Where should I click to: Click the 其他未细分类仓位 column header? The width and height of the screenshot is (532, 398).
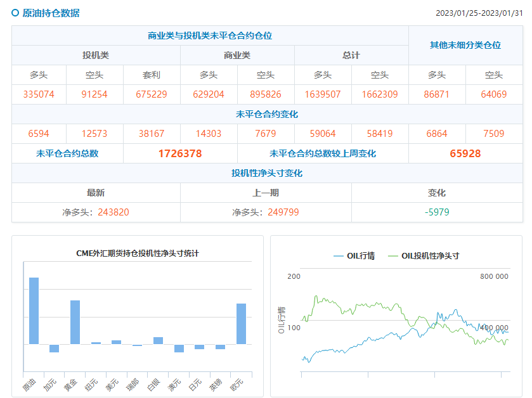pos(465,45)
